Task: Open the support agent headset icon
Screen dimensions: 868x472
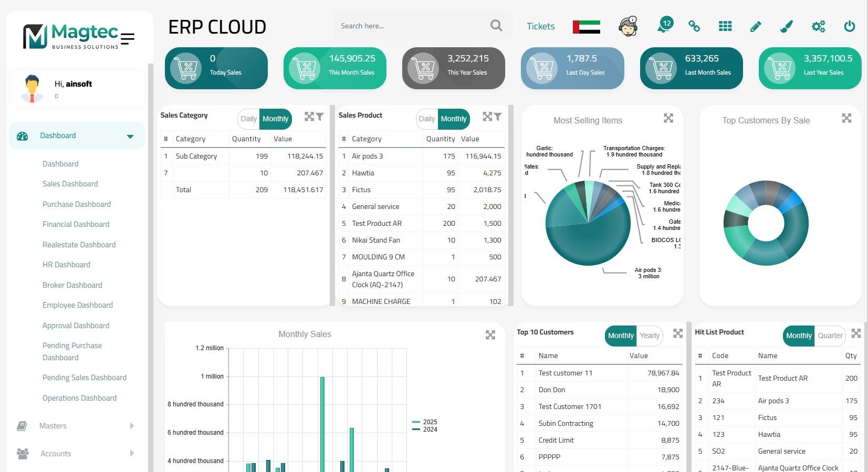Action: pyautogui.click(x=628, y=26)
